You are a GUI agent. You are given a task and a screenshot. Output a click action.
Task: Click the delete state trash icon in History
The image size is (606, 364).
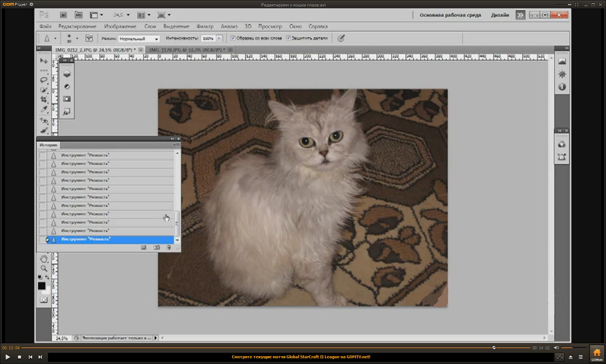point(168,247)
